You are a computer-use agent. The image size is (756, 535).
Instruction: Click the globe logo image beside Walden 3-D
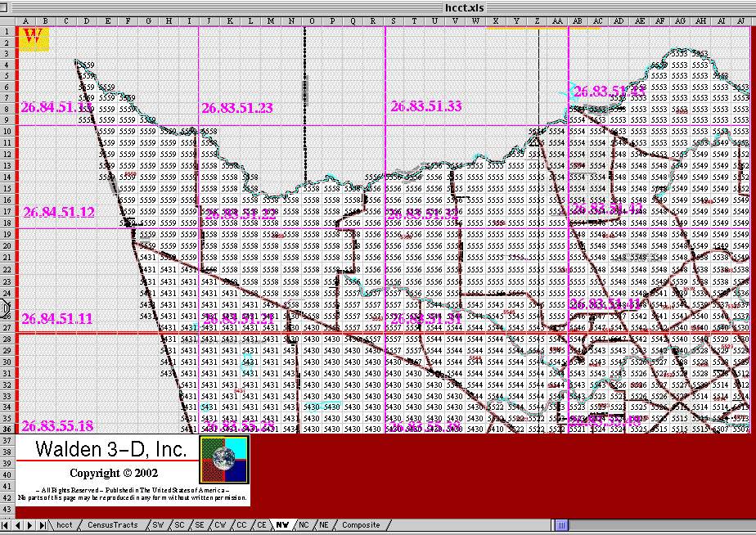coord(224,459)
